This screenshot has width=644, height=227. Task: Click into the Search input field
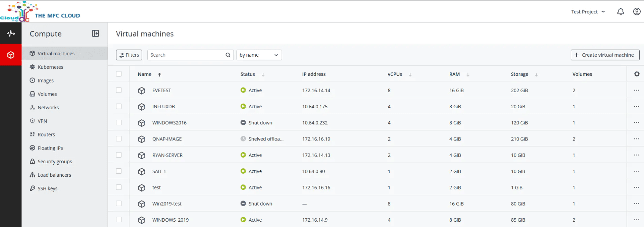pos(186,55)
